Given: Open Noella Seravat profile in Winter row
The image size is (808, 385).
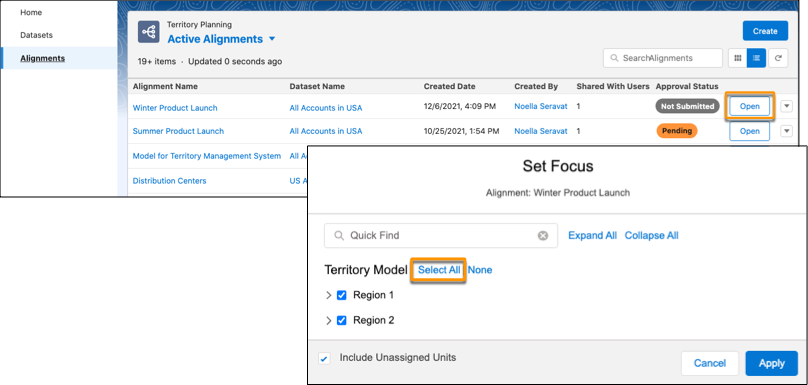Looking at the screenshot, I should (541, 106).
